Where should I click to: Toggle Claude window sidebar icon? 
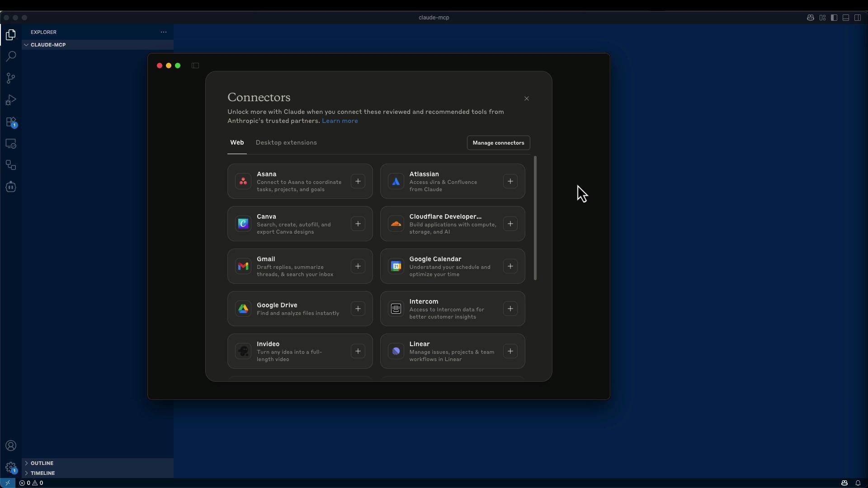pos(195,66)
